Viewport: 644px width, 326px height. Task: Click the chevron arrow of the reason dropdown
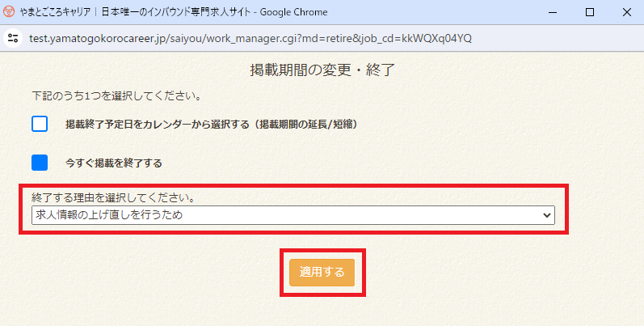point(547,215)
